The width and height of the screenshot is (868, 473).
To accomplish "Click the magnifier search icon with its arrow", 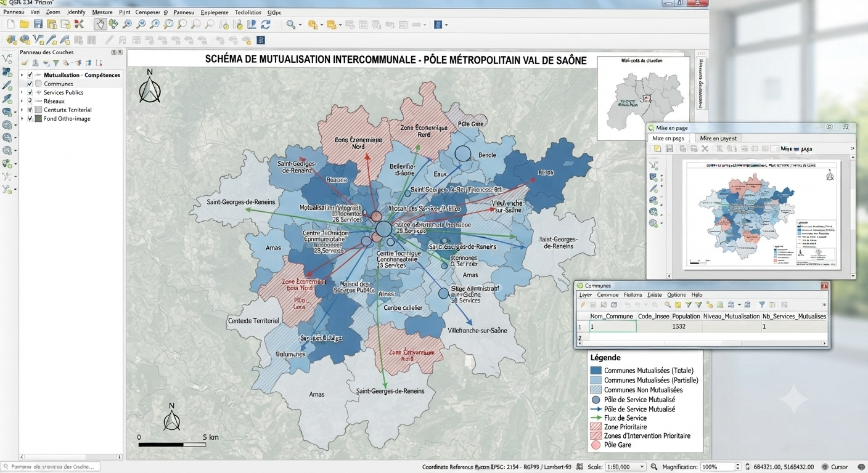I will [x=290, y=25].
